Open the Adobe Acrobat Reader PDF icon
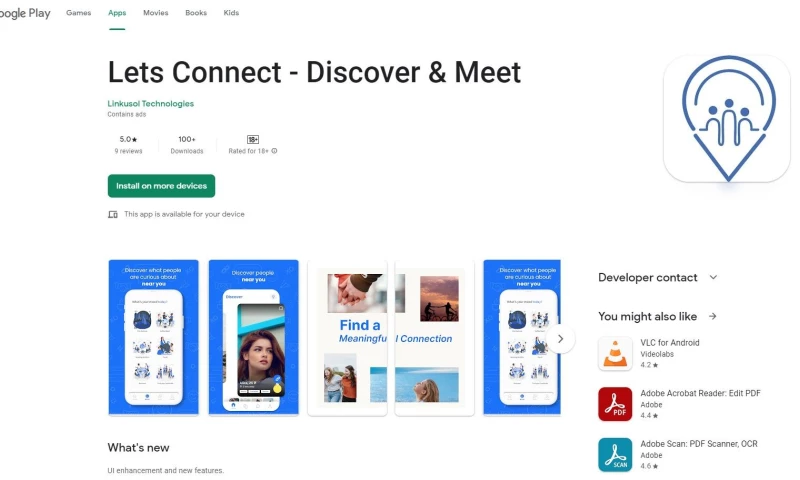 (x=615, y=404)
